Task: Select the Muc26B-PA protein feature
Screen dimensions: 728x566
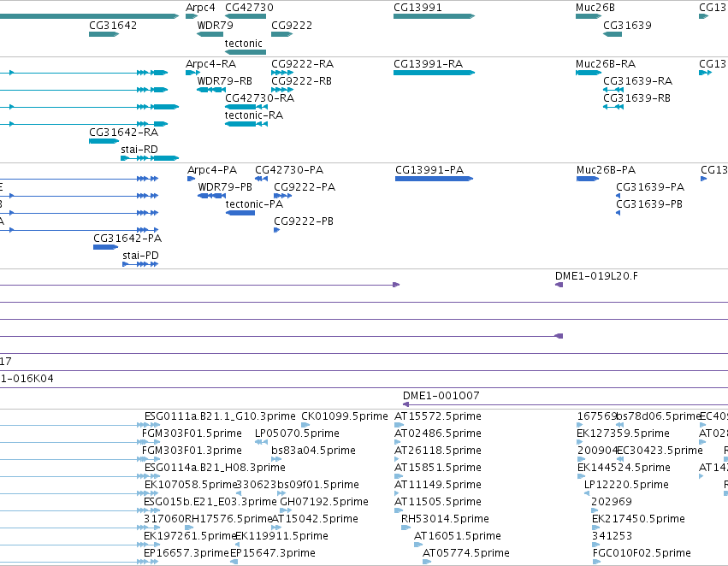Action: click(588, 179)
